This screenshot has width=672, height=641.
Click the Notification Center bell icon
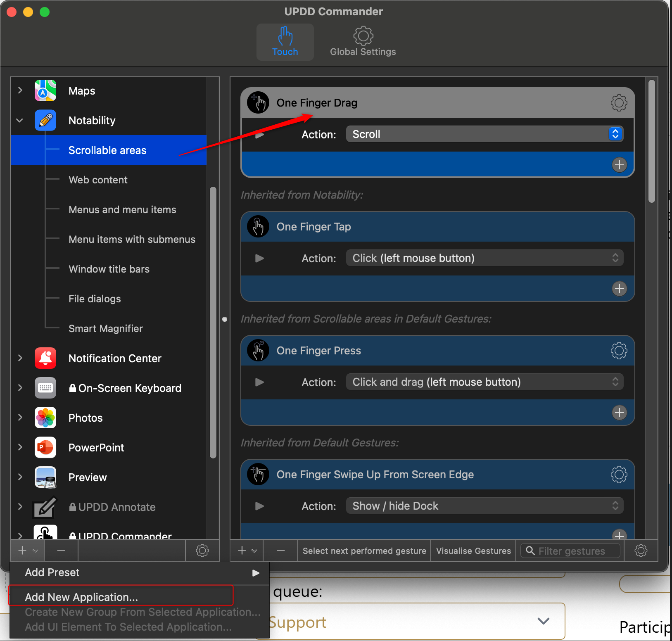[x=45, y=358]
